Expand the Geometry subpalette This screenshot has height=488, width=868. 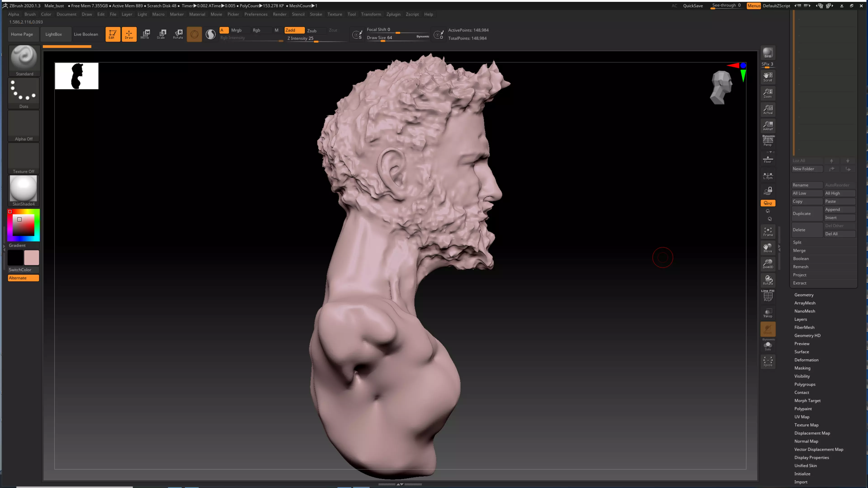pos(804,295)
